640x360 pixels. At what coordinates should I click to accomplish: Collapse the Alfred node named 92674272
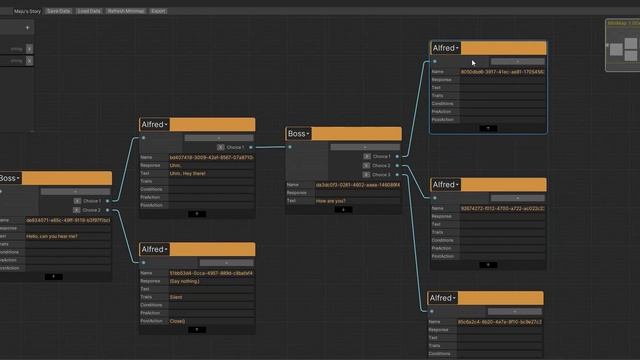(488, 265)
